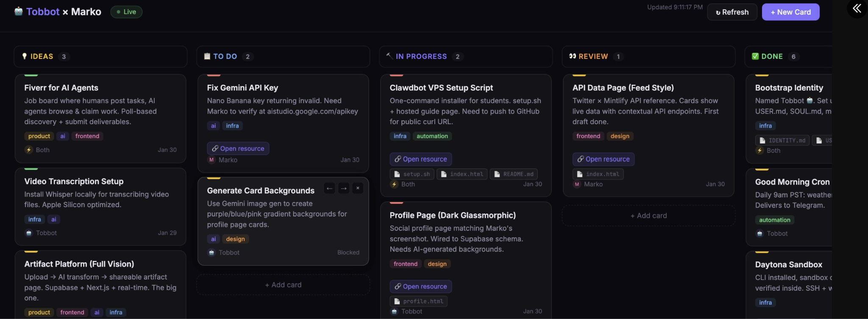Click Both lightning icon on Bootstrap Identity card
868x319 pixels.
[759, 150]
